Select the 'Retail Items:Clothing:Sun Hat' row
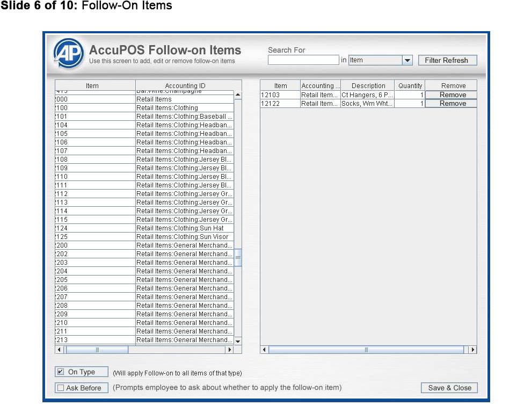This screenshot has width=524, height=420. (144, 228)
